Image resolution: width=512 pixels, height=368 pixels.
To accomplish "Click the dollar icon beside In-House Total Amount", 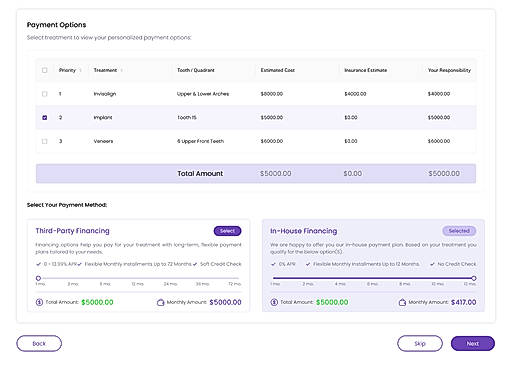I will pos(274,302).
